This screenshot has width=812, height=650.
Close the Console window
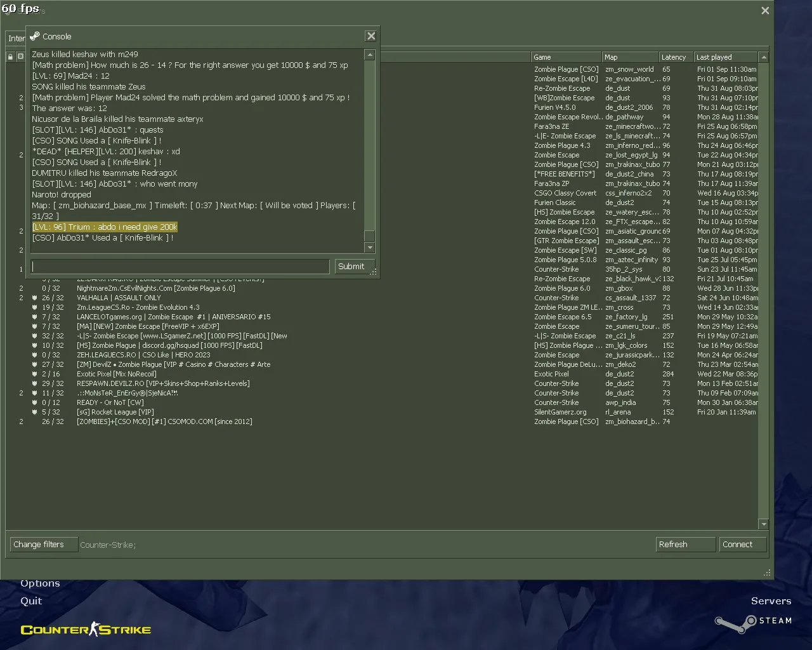pos(371,36)
